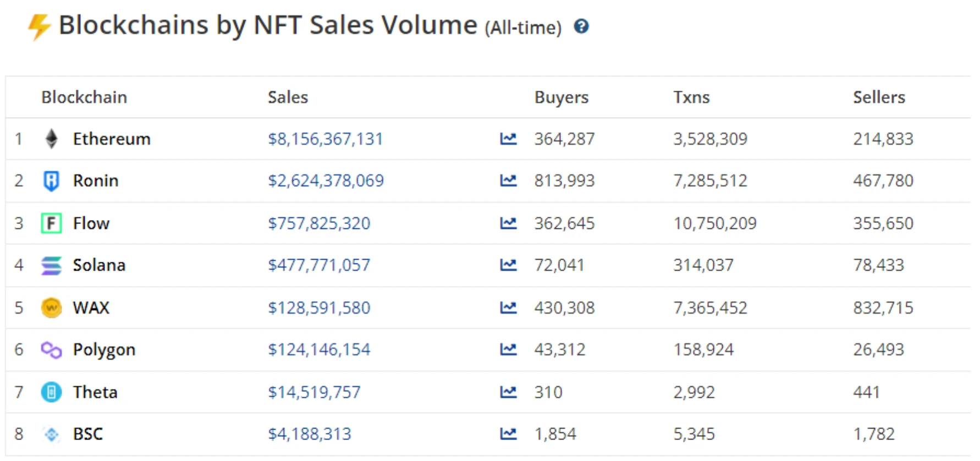Click Solana sellers value 78,433
The image size is (980, 461).
point(878,265)
